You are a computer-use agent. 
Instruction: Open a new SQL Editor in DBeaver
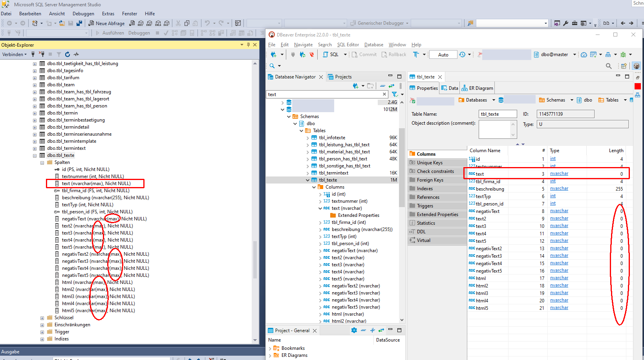tap(332, 54)
